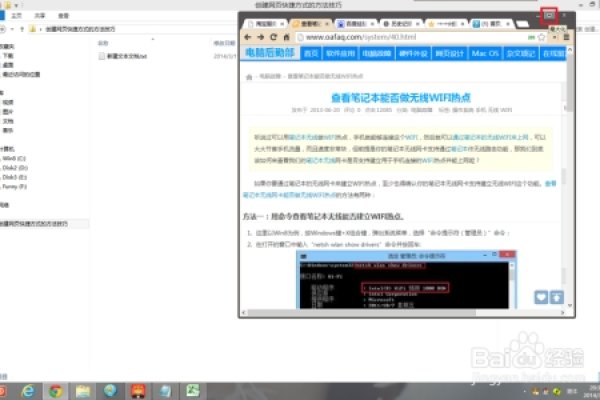Open 首页 in the site navigation

tap(311, 53)
